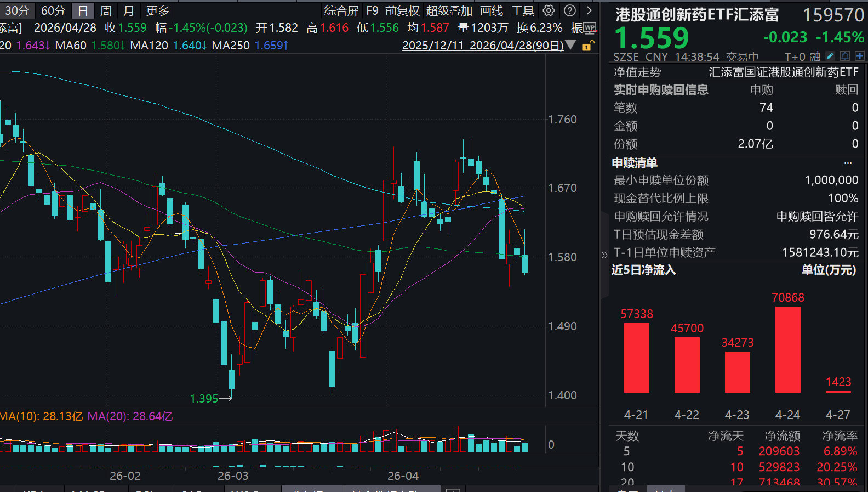Open the help question-mark icon
This screenshot has height=492, width=868.
570,10
